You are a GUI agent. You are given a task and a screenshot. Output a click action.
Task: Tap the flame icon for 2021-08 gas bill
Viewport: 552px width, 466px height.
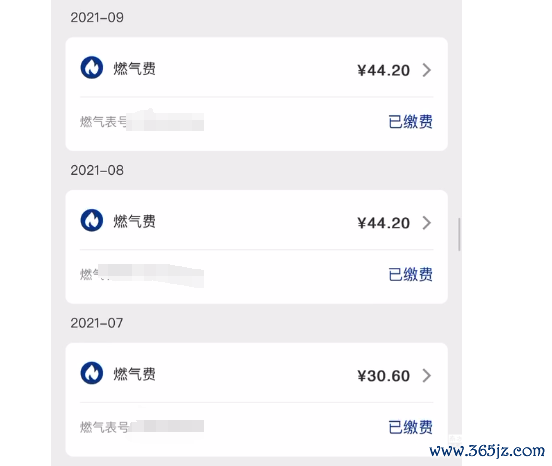click(92, 220)
